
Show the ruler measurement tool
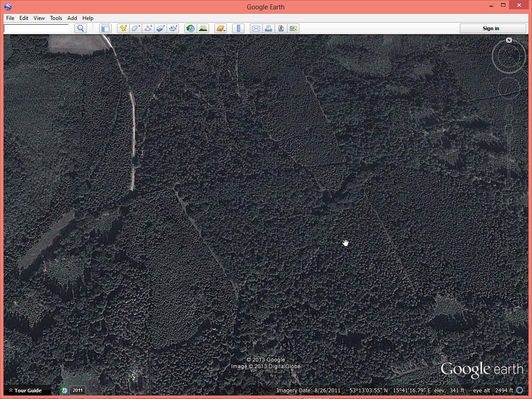click(x=238, y=28)
